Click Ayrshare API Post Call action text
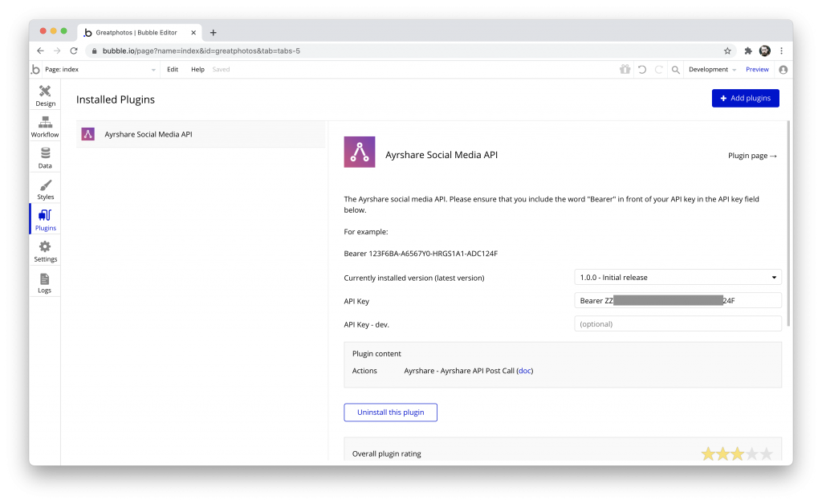The image size is (822, 504). (459, 371)
